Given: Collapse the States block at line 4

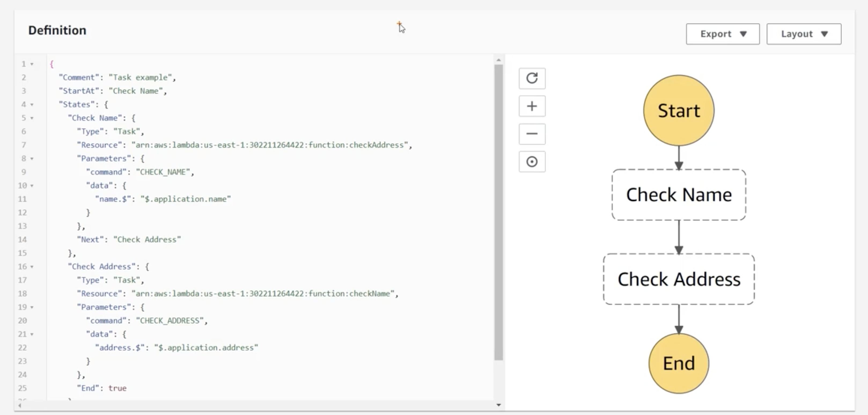Looking at the screenshot, I should (32, 105).
